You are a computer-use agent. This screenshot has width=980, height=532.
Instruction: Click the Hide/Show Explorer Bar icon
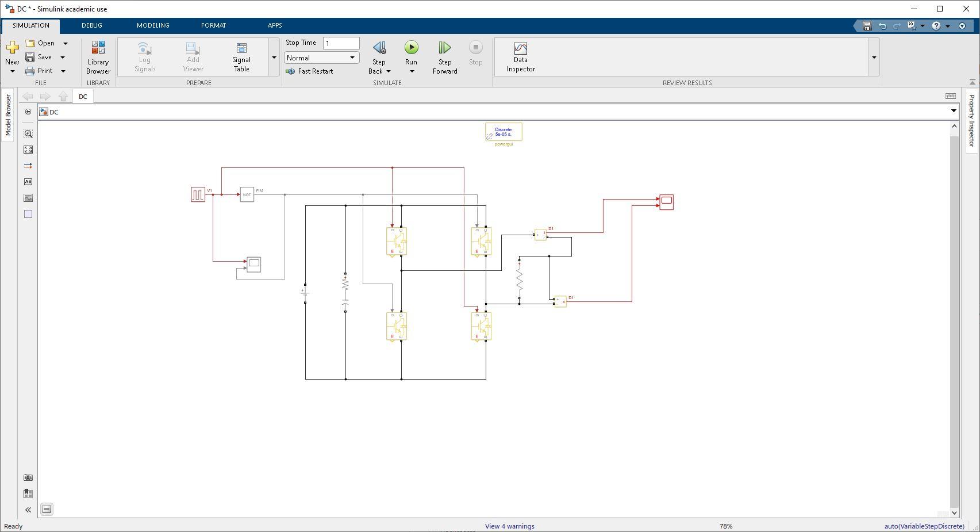[28, 112]
